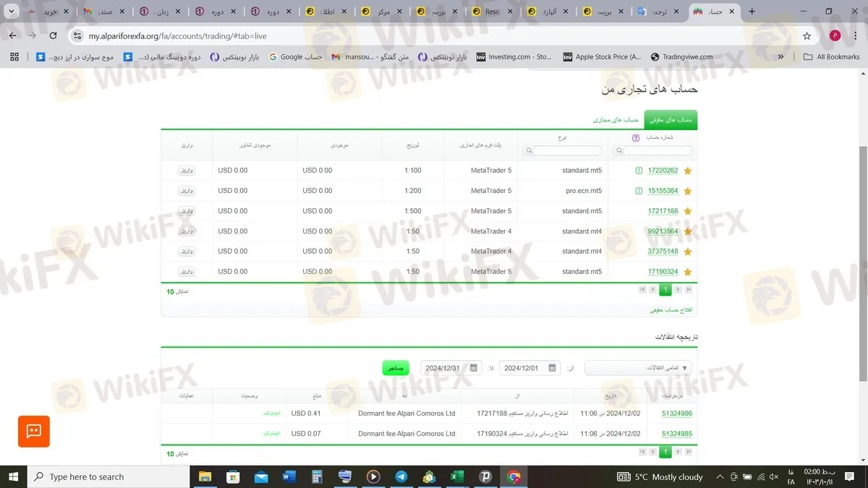The width and height of the screenshot is (868, 488).
Task: Click the help question mark in account number header
Action: click(636, 137)
